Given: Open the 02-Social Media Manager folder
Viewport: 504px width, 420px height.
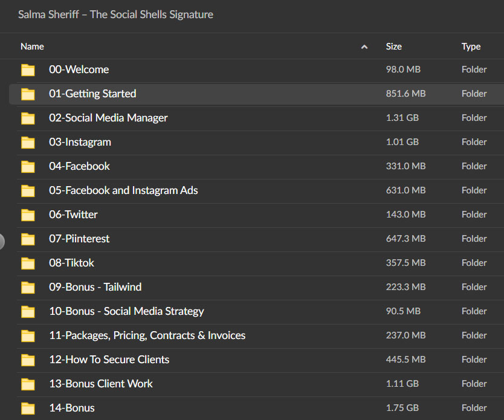Looking at the screenshot, I should [108, 118].
